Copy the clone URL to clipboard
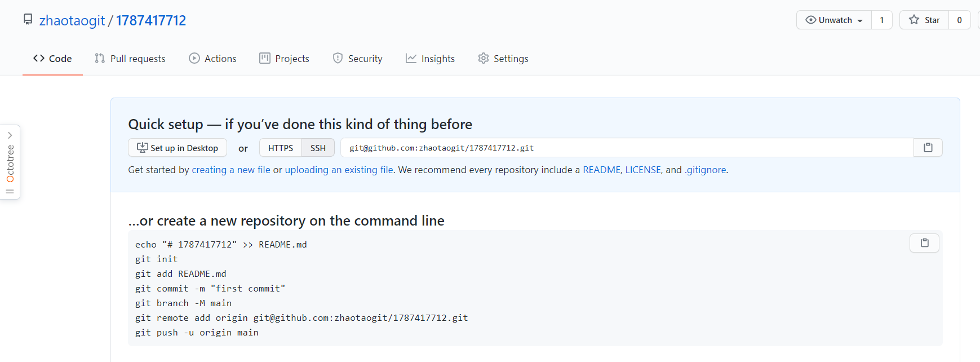Image resolution: width=980 pixels, height=362 pixels. pyautogui.click(x=928, y=148)
